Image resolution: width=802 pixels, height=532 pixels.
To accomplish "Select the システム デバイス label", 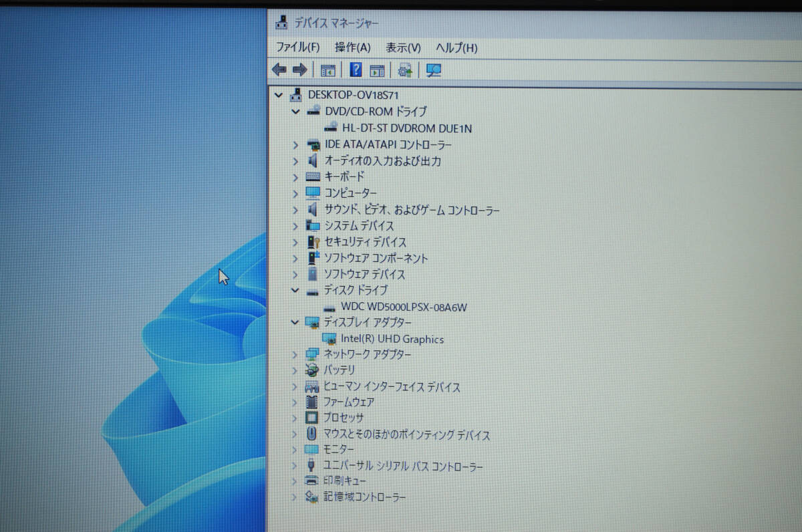I will pyautogui.click(x=359, y=226).
